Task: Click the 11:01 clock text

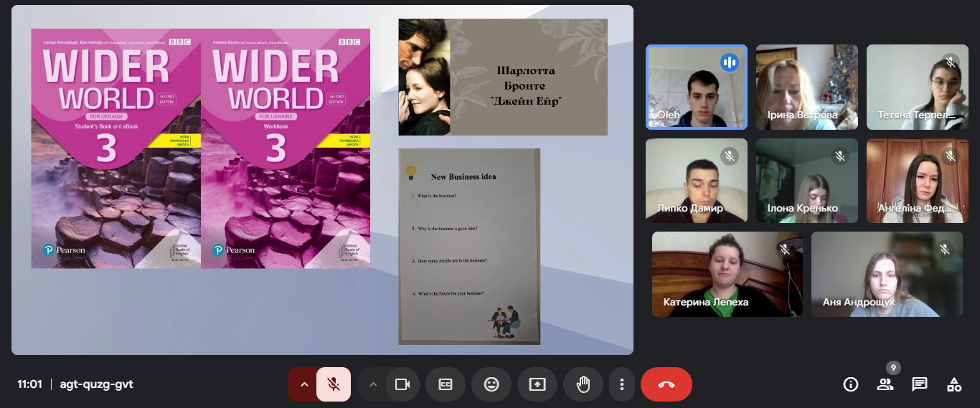Action: coord(29,384)
